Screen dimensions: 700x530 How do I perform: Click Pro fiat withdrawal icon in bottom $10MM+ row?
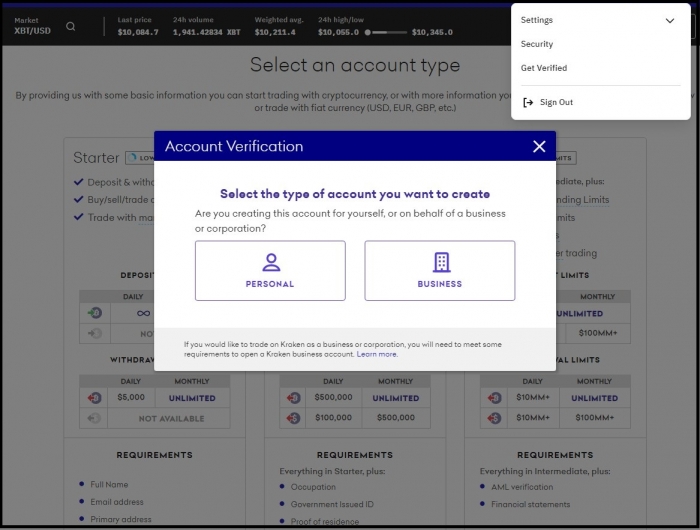pos(494,418)
